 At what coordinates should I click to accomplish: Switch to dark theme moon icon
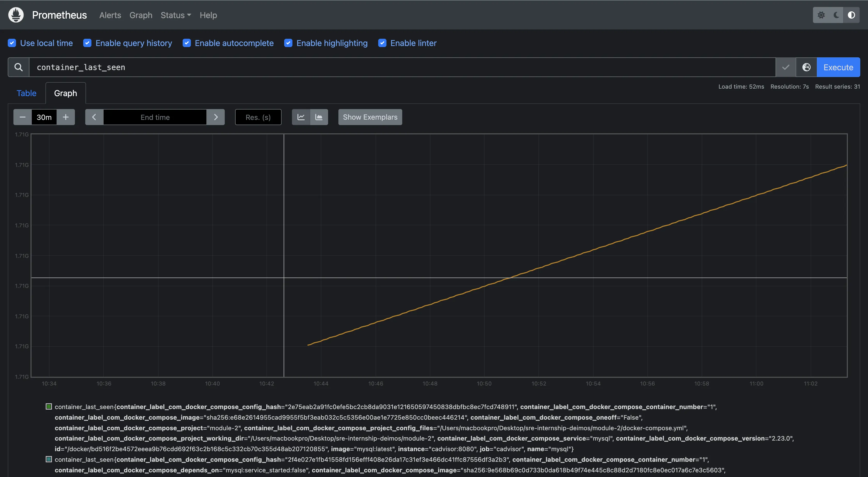tap(836, 15)
